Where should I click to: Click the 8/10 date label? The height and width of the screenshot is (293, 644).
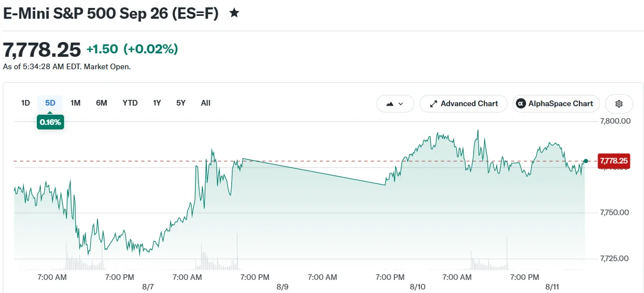click(417, 287)
